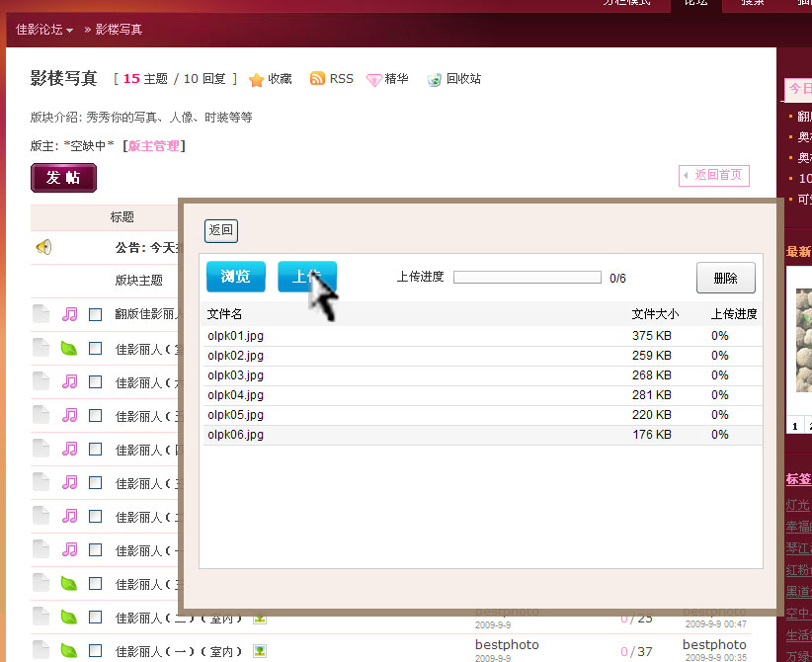Viewport: 812px width, 662px height.
Task: Open the RSS feed icon
Action: [x=317, y=79]
